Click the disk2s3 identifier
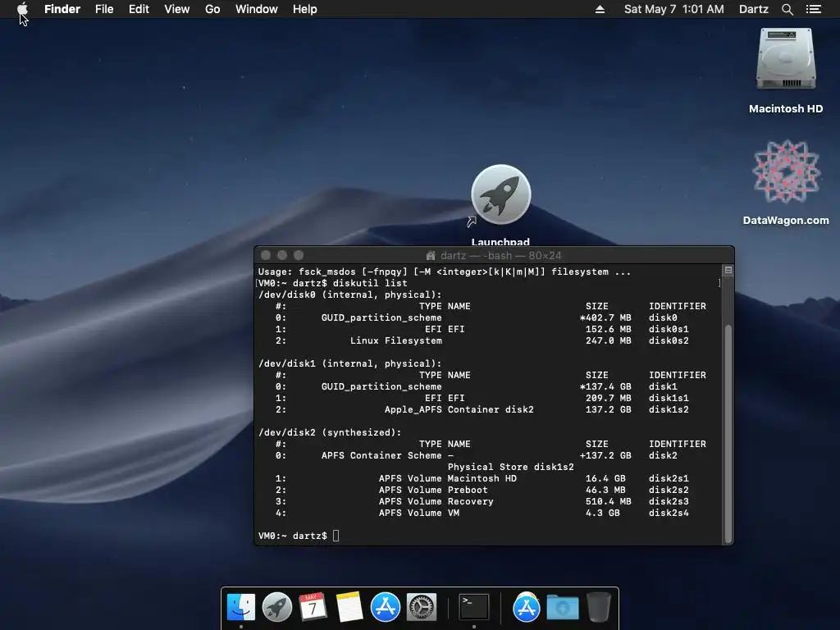 [669, 501]
